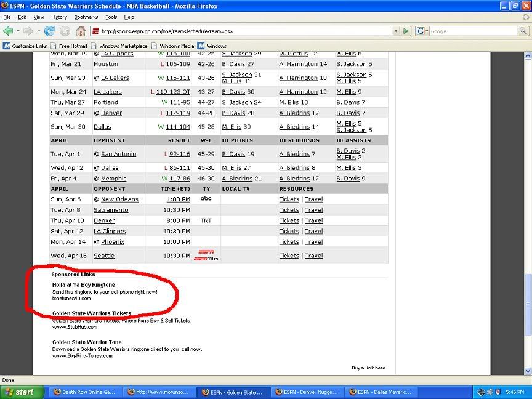
Task: Click Tickets link for New Orleans game
Action: pyautogui.click(x=289, y=199)
